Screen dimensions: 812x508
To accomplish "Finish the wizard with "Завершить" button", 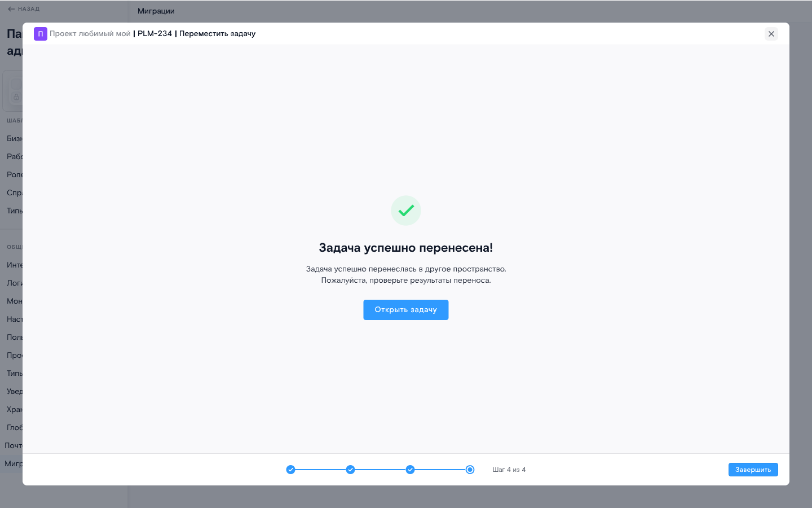I will tap(753, 470).
